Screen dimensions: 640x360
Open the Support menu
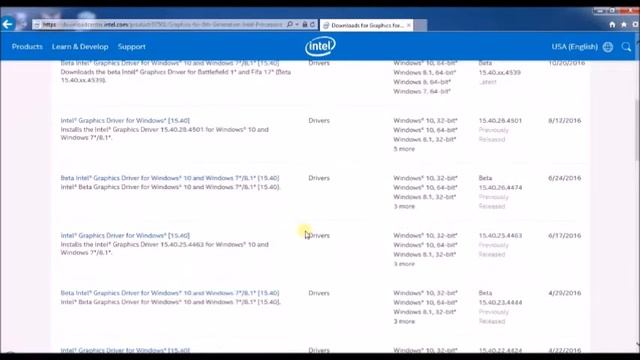click(x=132, y=47)
